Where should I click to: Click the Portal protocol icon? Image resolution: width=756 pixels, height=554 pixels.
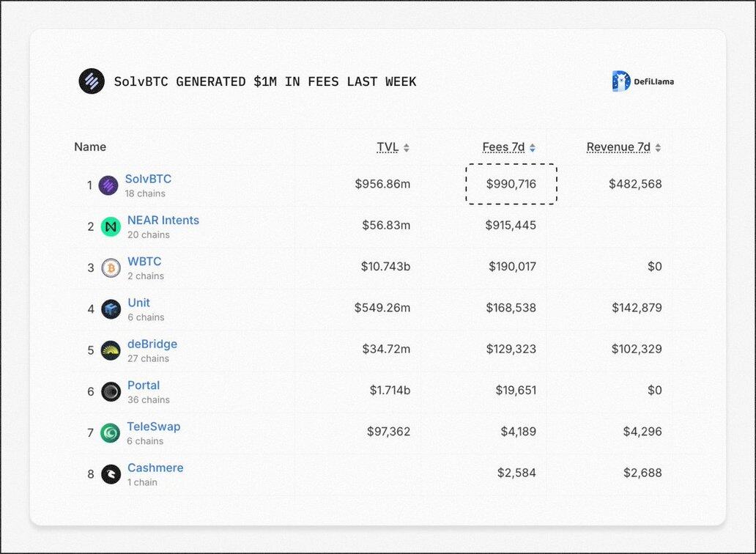coord(111,391)
